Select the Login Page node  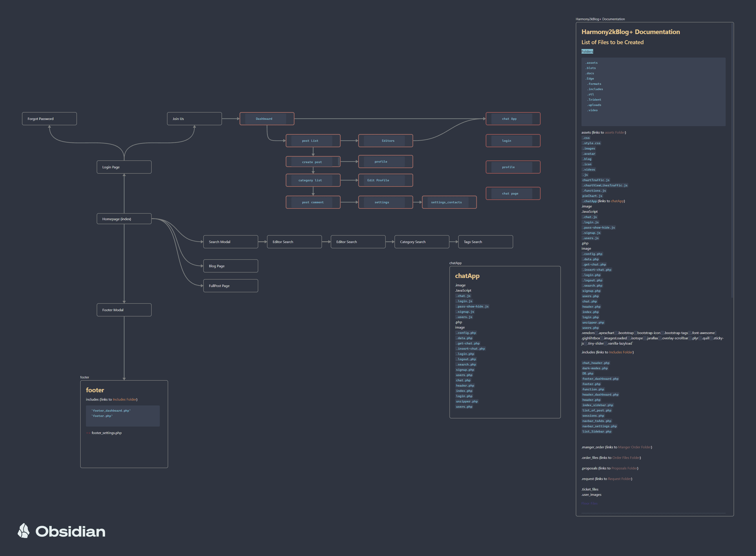pyautogui.click(x=124, y=167)
